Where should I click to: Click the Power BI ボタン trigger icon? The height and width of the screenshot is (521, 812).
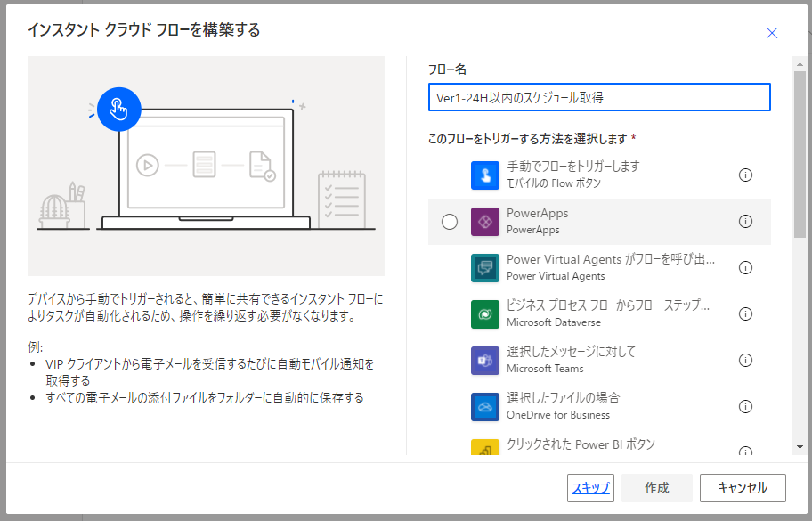click(x=483, y=448)
